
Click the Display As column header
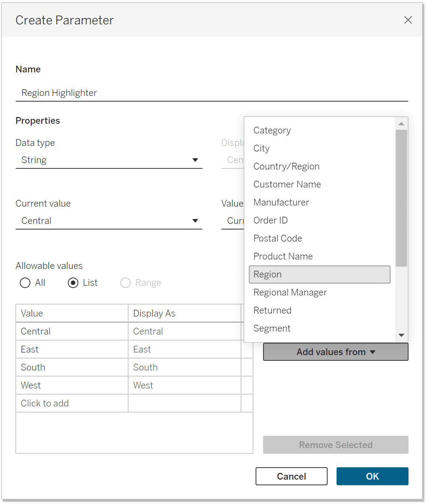tap(185, 313)
